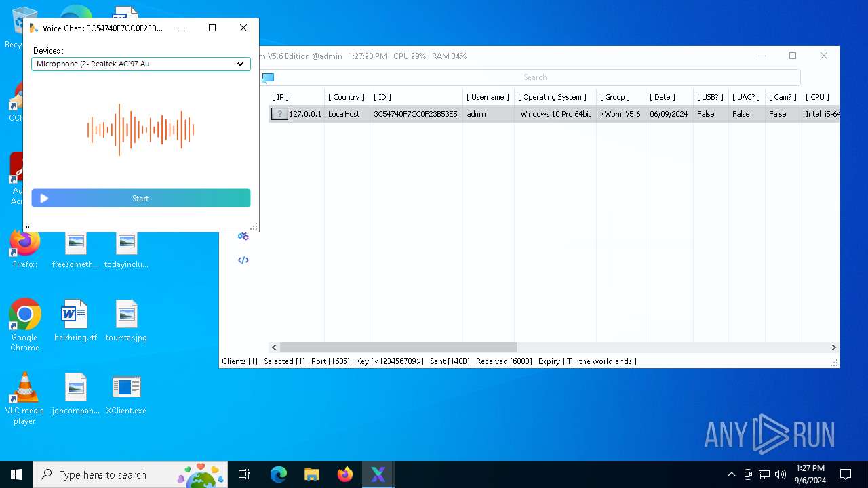Viewport: 868px width, 488px height.
Task: Select the hairbring.rtf desktop file
Action: [x=75, y=320]
